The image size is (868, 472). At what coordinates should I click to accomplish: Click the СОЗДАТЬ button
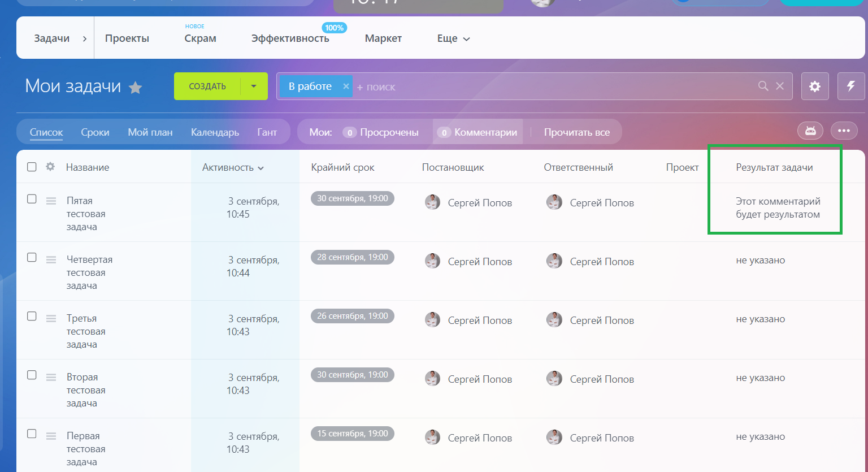(x=207, y=86)
